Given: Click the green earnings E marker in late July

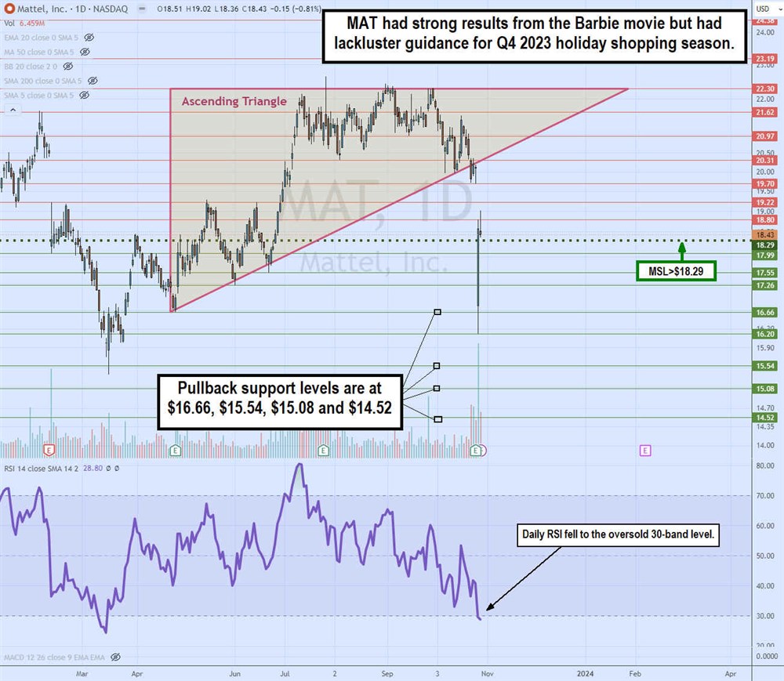Looking at the screenshot, I should click(x=323, y=451).
